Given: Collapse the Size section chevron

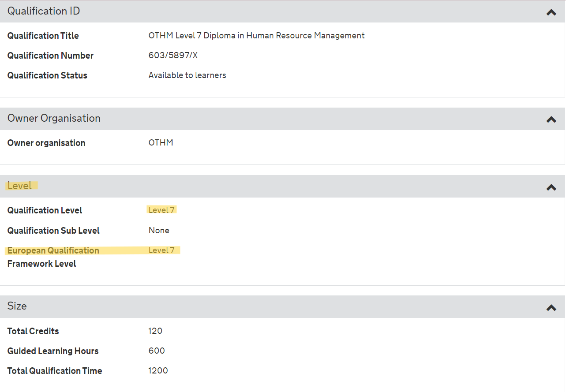Looking at the screenshot, I should click(x=551, y=308).
